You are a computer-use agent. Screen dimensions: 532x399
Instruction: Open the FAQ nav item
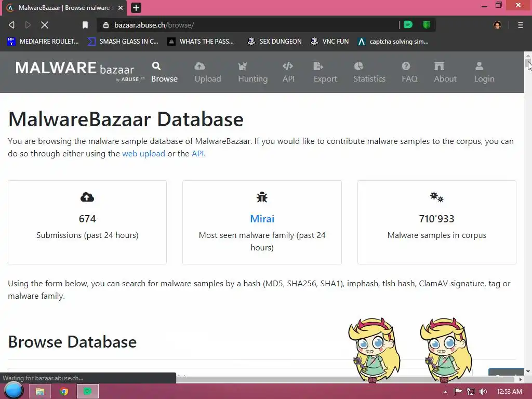click(x=409, y=72)
